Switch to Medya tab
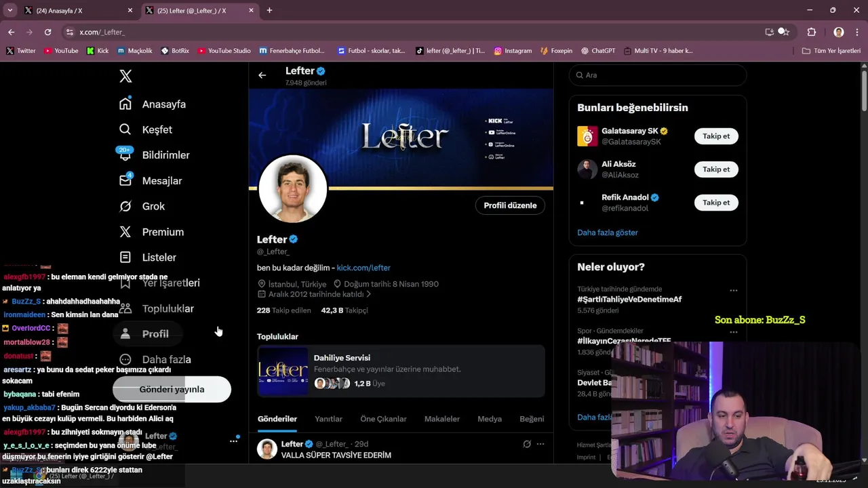 click(490, 419)
